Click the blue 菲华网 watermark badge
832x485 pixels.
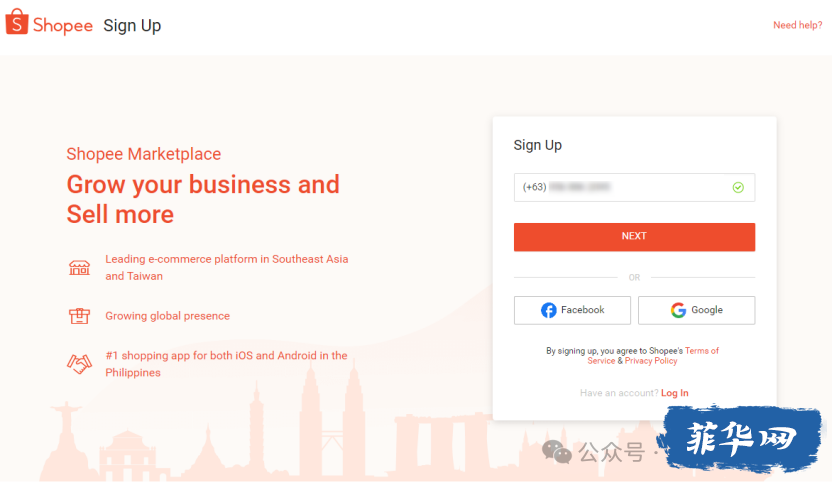coord(740,439)
